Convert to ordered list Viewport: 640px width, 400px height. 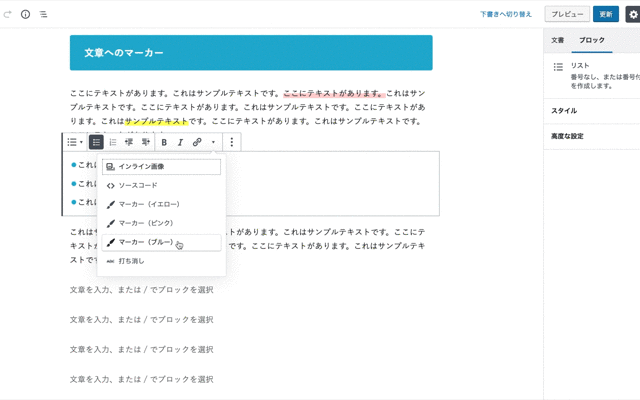tap(113, 142)
